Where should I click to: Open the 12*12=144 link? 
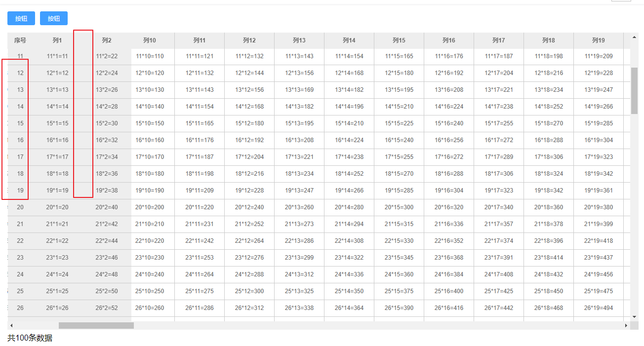(249, 73)
